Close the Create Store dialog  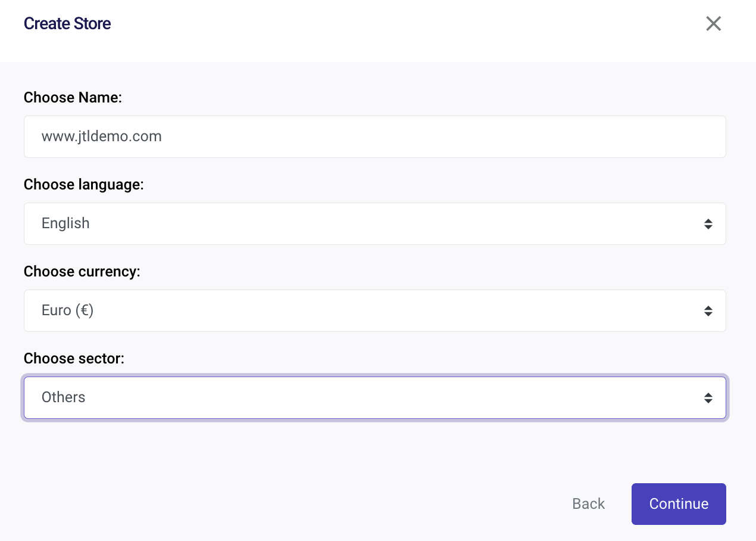pos(713,24)
